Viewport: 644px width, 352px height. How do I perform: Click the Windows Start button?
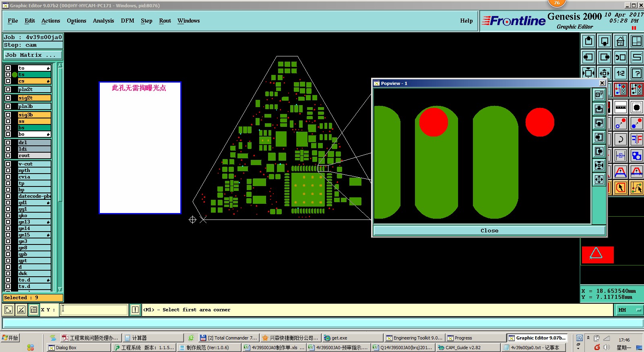click(x=10, y=338)
